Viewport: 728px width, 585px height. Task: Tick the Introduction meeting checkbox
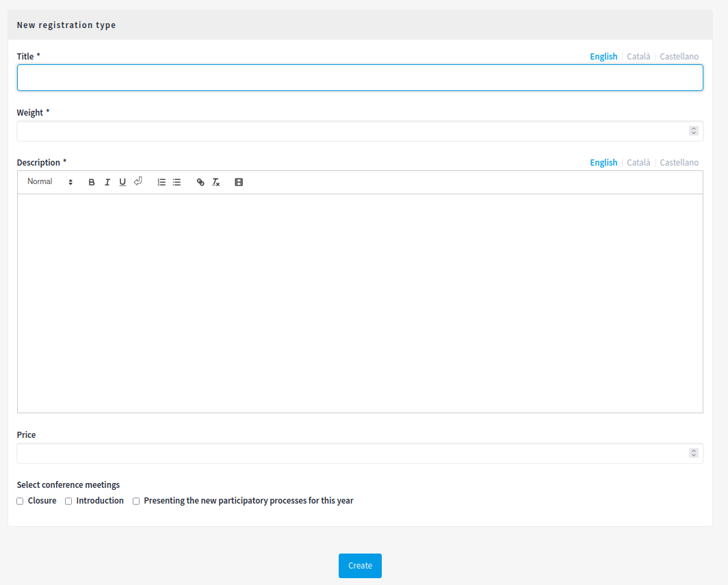pyautogui.click(x=68, y=501)
